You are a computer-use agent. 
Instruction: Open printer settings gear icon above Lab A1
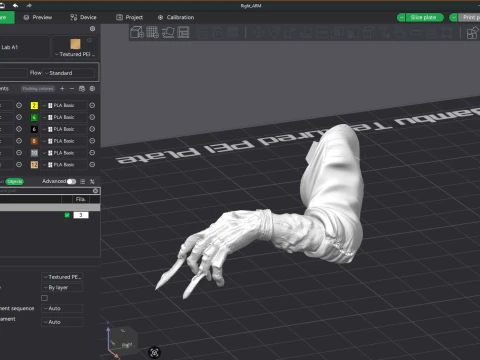pyautogui.click(x=92, y=29)
